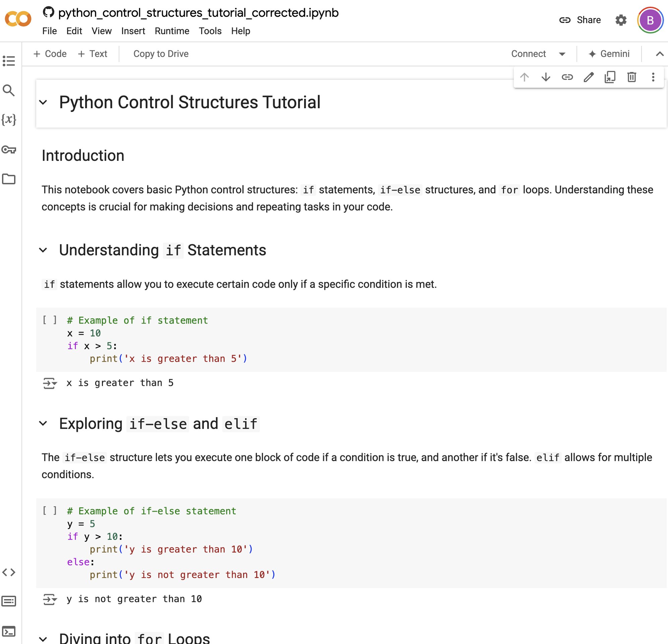
Task: Show the variable inspector {x} panel
Action: (x=9, y=120)
